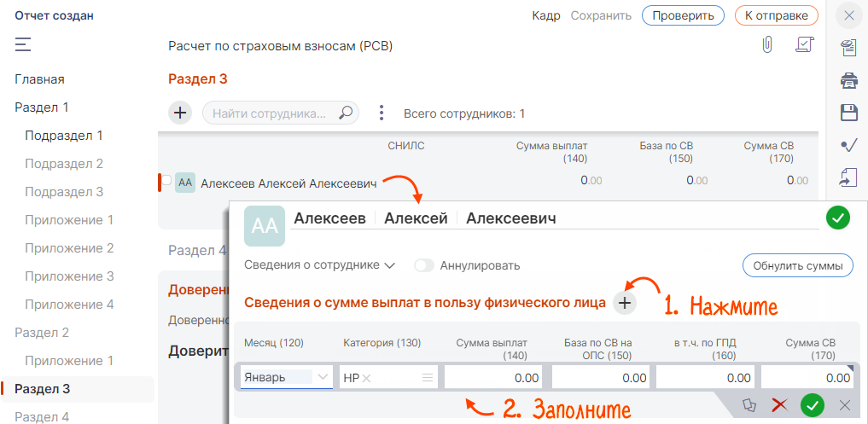Click the в т.ч. по ГПД (160) field
Image resolution: width=868 pixels, height=424 pixels.
pyautogui.click(x=704, y=377)
